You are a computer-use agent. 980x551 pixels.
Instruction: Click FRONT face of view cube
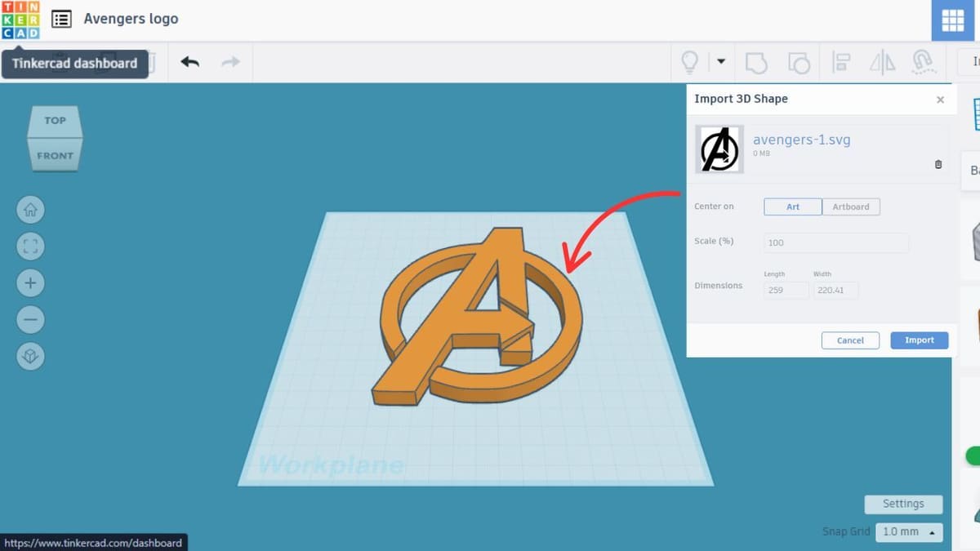coord(55,155)
